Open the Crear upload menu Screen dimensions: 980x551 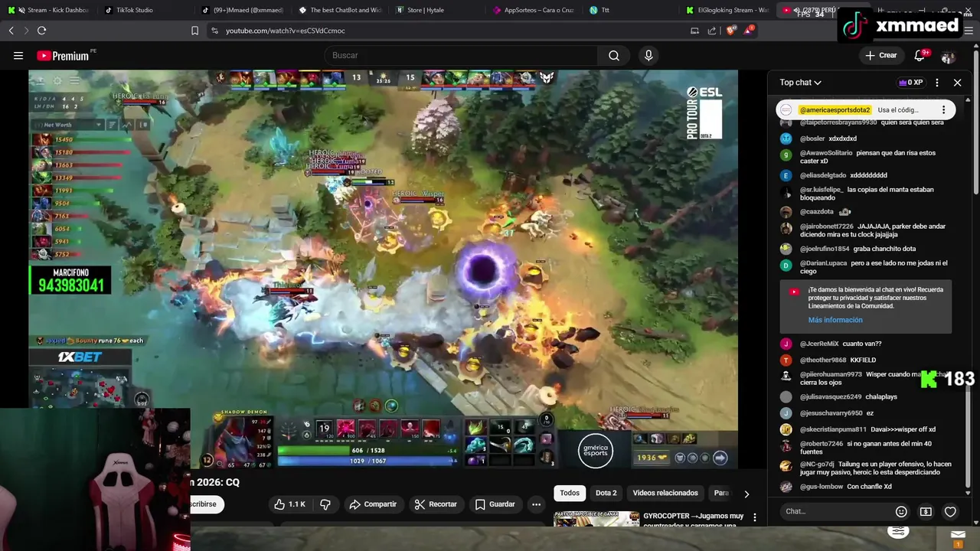[x=880, y=55]
